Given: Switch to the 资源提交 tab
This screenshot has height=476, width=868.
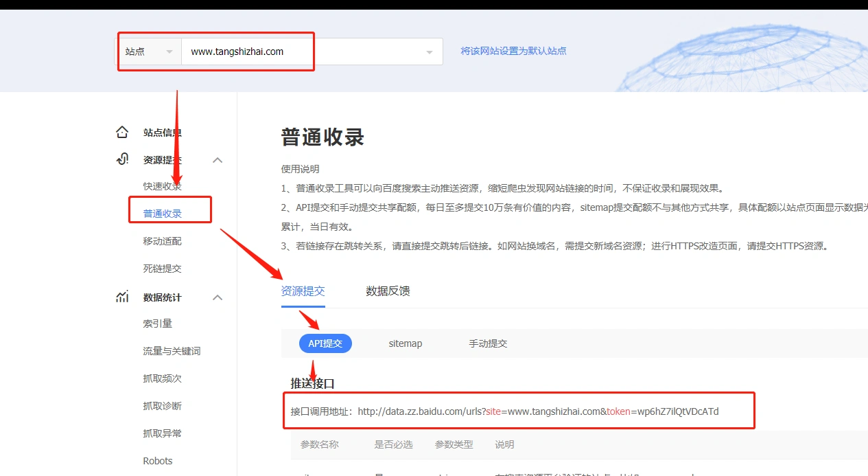Looking at the screenshot, I should tap(303, 291).
